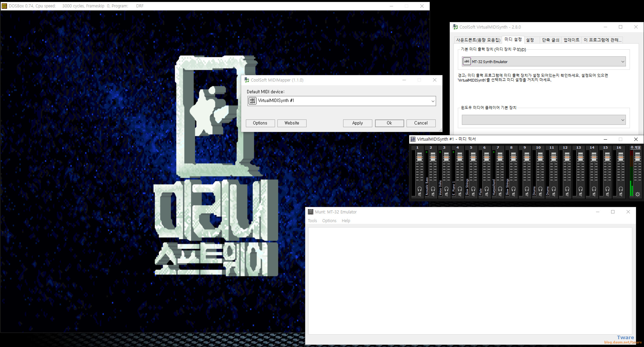The image size is (644, 347).
Task: Solo Flute channel 6 headphone
Action: coord(487,189)
